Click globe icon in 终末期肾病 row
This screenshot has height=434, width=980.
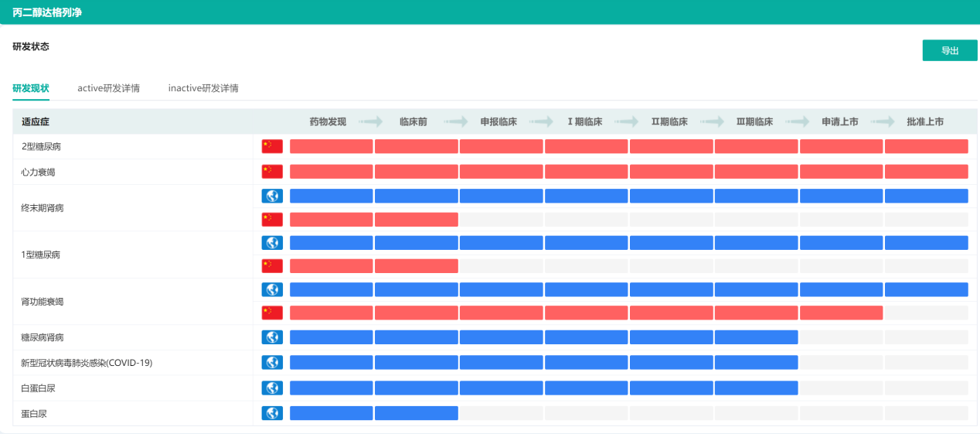272,196
